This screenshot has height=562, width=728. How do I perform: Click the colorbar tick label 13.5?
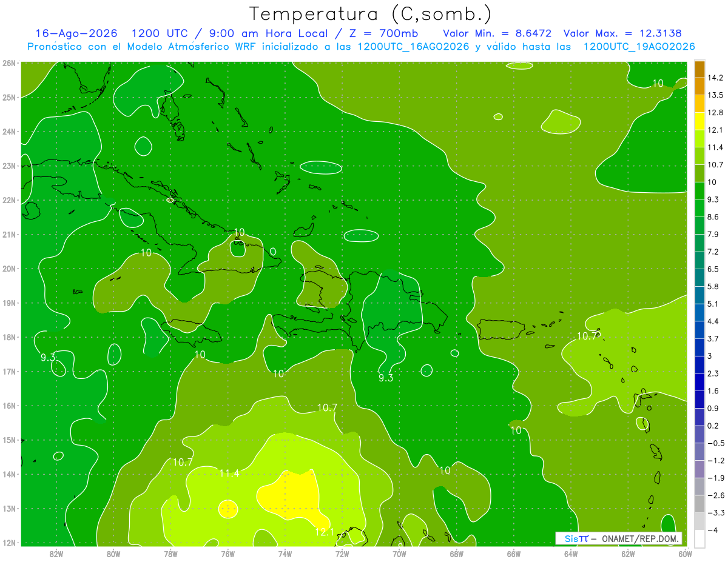tap(716, 95)
